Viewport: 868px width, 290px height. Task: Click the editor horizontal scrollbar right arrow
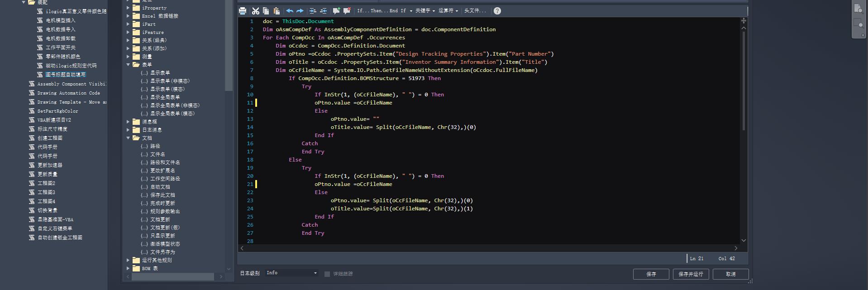[736, 248]
